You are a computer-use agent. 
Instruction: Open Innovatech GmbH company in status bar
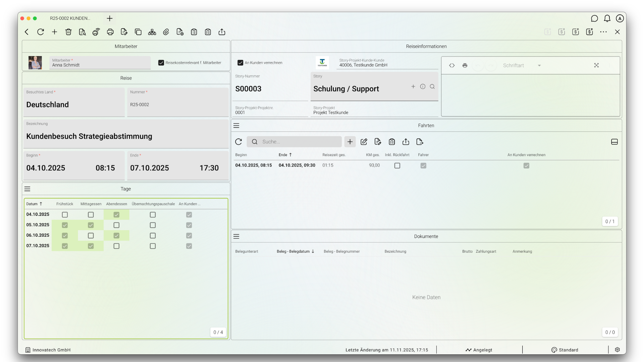click(48, 350)
